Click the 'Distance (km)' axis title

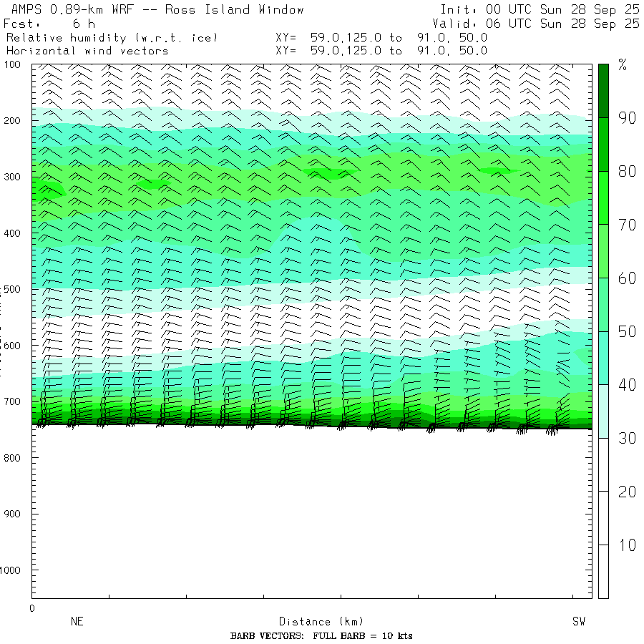321,621
